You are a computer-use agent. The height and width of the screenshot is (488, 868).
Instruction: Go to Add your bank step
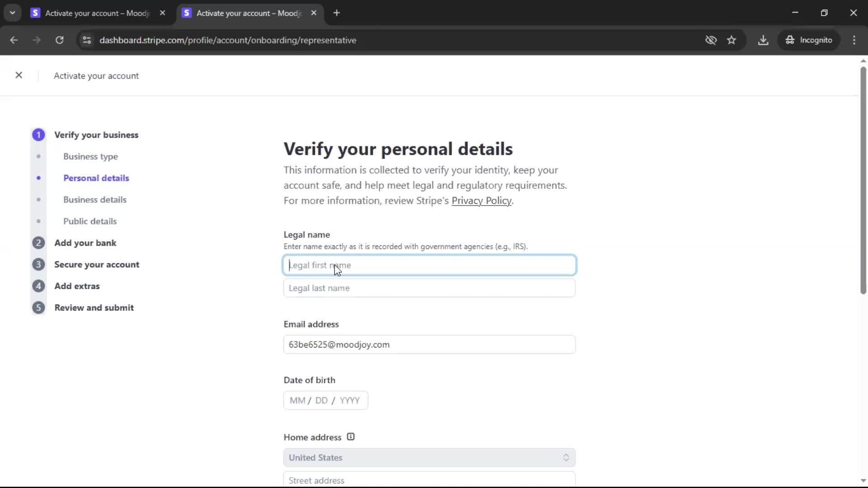coord(85,243)
